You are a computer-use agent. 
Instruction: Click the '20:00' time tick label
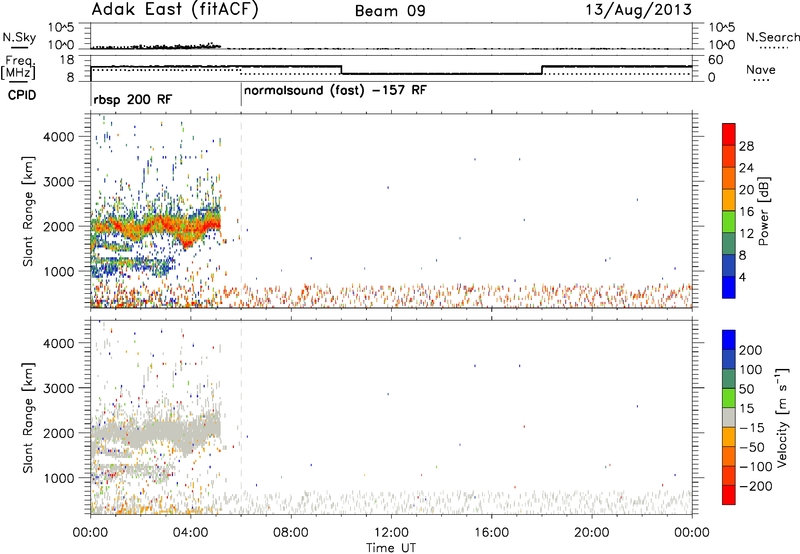(x=592, y=533)
